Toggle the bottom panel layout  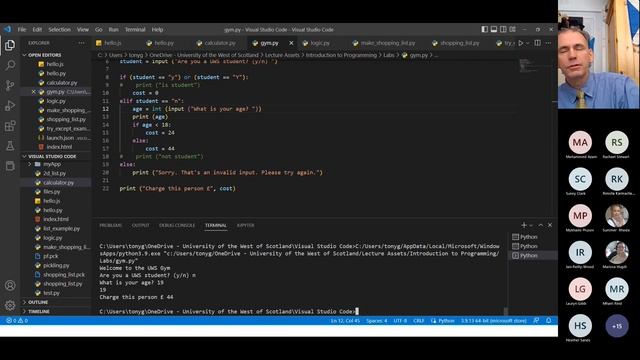[x=494, y=29]
